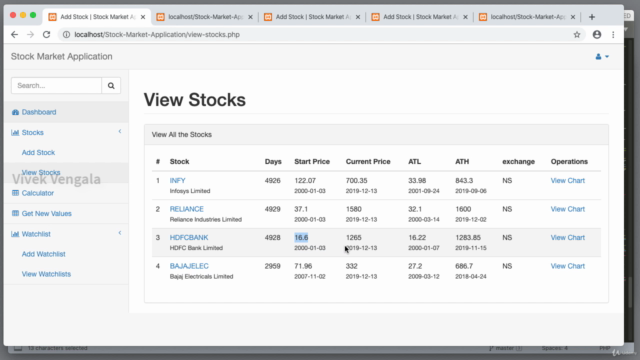Click the Current Price column header
Viewport: 640px width, 360px height.
coord(368,162)
